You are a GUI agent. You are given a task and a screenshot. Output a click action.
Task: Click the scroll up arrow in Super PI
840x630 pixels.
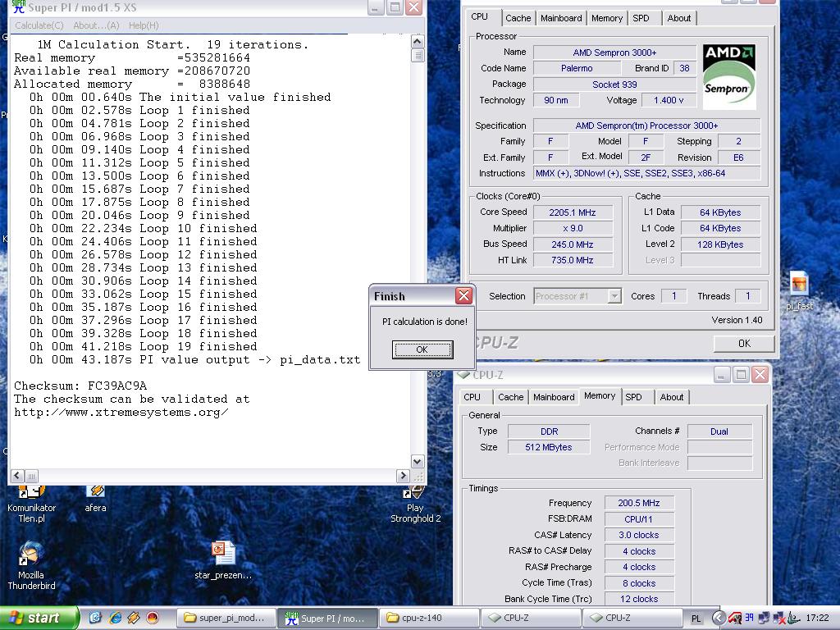418,41
